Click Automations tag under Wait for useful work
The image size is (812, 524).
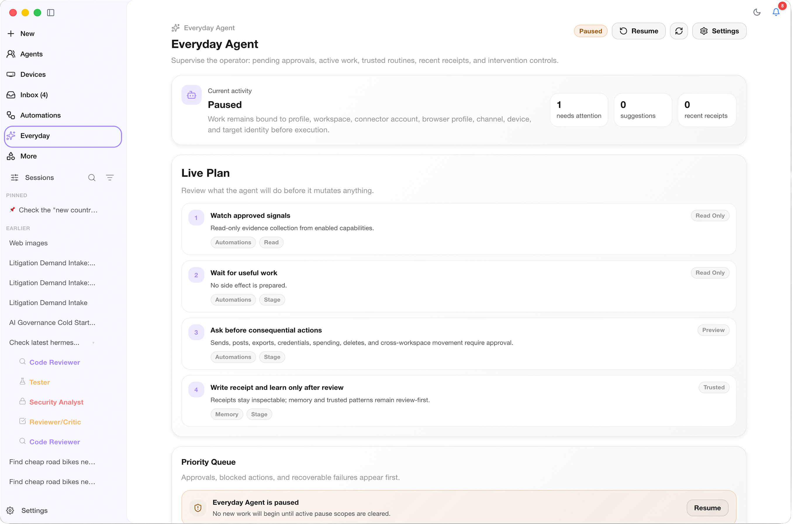coord(233,299)
